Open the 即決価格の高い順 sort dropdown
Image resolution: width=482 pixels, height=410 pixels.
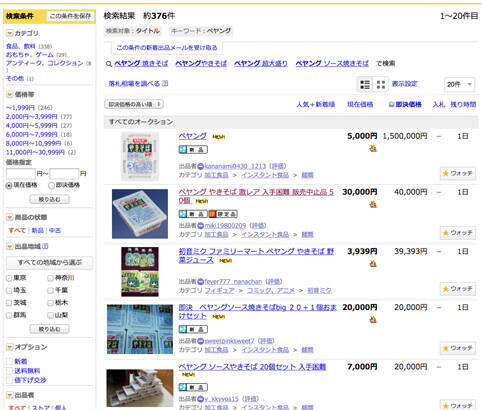(x=134, y=104)
